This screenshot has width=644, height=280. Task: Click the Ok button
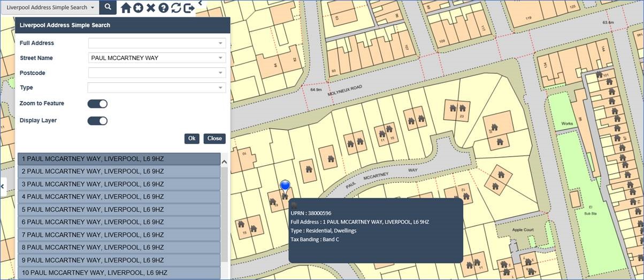point(192,138)
